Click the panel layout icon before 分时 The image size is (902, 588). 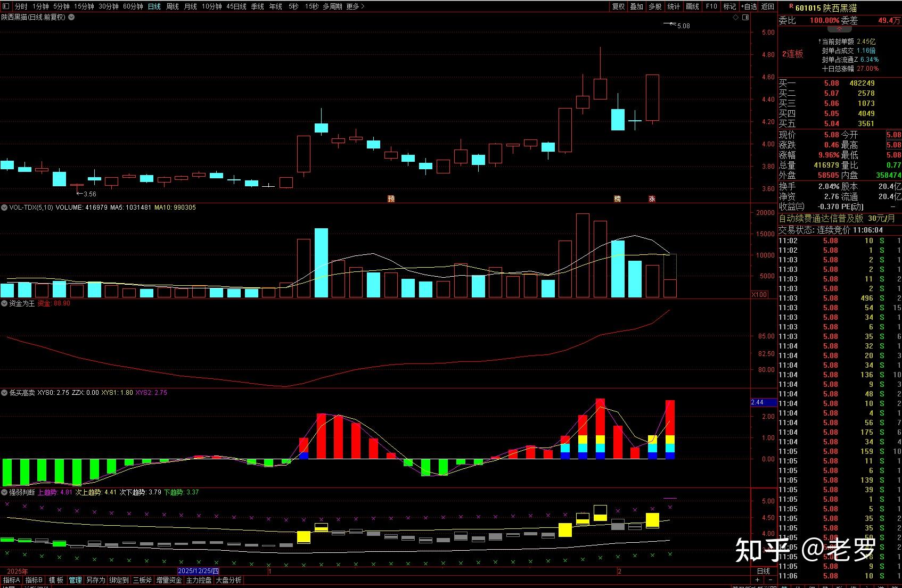6,6
